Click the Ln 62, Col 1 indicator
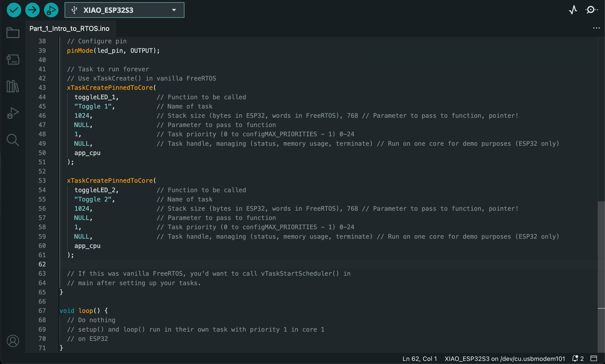The image size is (605, 364). click(x=419, y=359)
